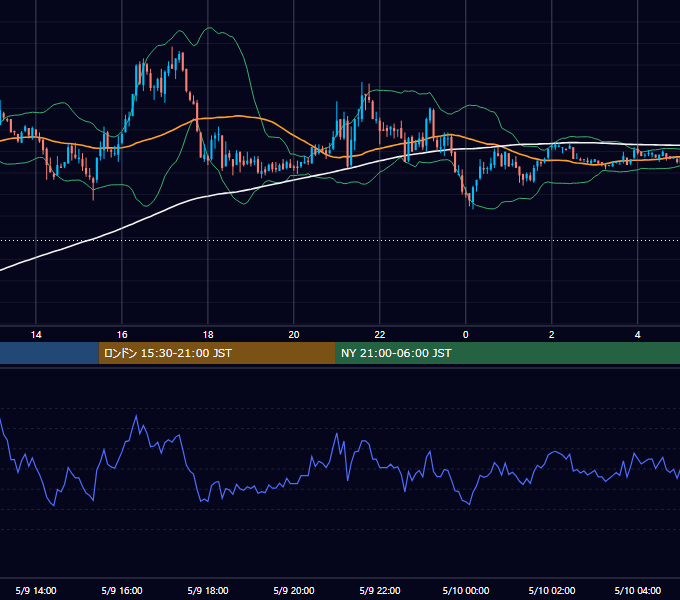The width and height of the screenshot is (680, 600).
Task: Click the 5/10 00:00 date label
Action: point(466,590)
